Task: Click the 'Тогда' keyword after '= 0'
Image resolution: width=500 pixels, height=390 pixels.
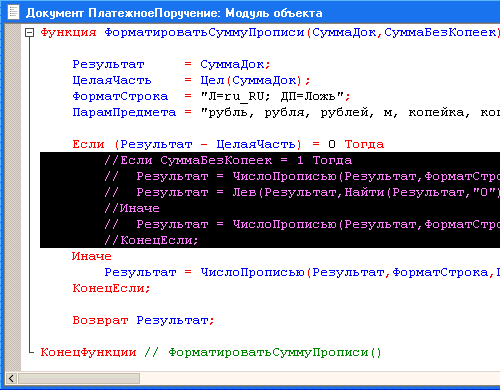Action: coord(364,144)
